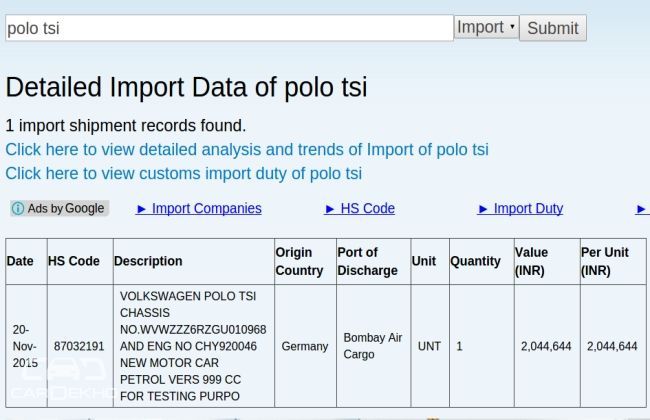Open the Import Duty ad link
The height and width of the screenshot is (420, 650).
(x=520, y=209)
